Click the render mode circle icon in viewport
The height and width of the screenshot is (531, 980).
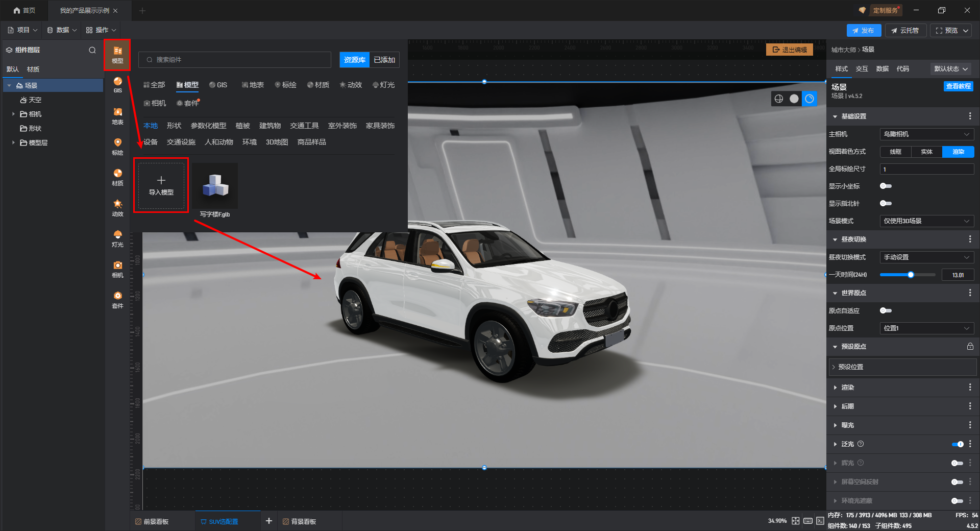(x=810, y=99)
